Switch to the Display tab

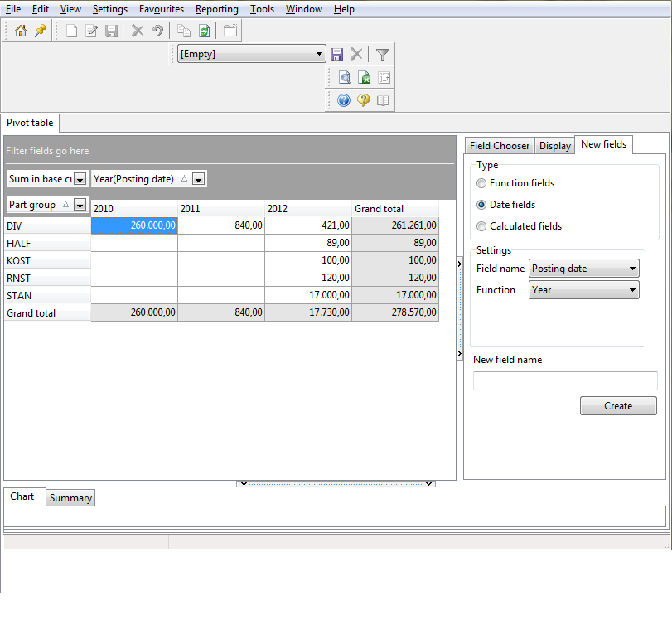click(x=554, y=145)
